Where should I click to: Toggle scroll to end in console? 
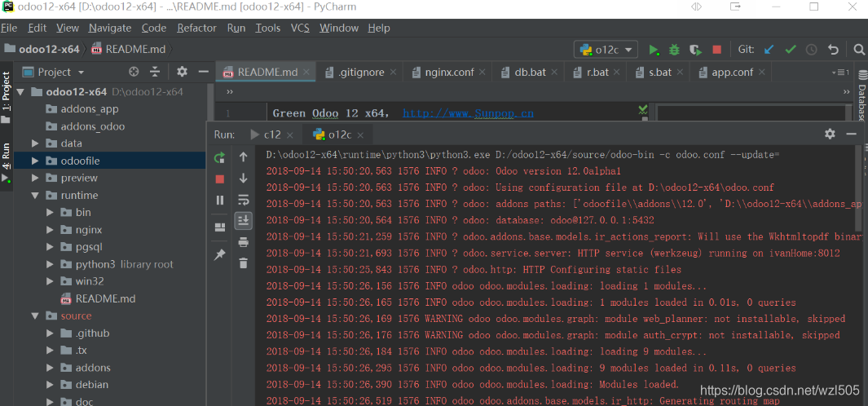point(243,220)
